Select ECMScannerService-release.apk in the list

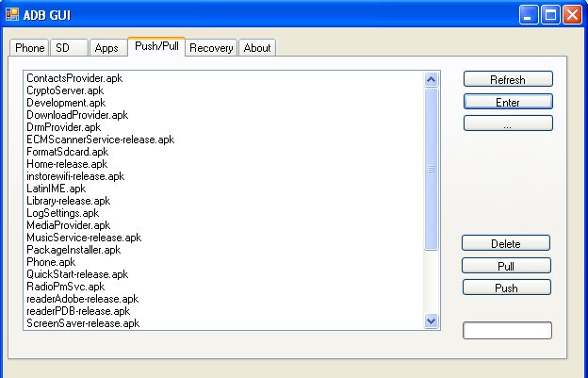224,140
